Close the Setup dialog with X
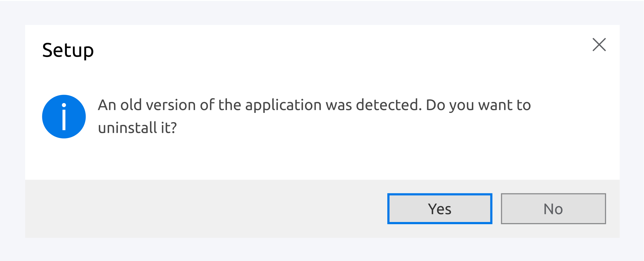Image resolution: width=644 pixels, height=261 pixels. click(599, 45)
